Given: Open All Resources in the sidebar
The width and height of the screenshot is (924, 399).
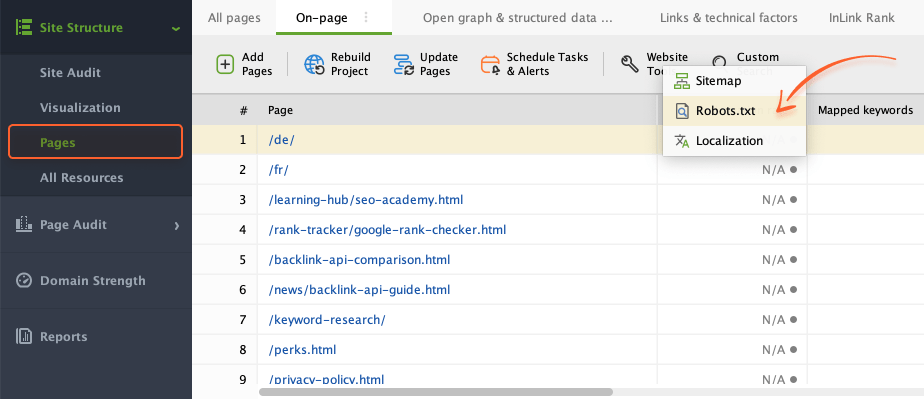Looking at the screenshot, I should click(81, 177).
